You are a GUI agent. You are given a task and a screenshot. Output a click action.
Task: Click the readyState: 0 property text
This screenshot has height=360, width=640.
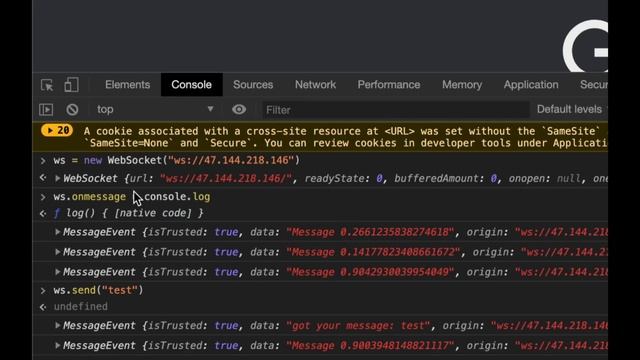pos(344,178)
